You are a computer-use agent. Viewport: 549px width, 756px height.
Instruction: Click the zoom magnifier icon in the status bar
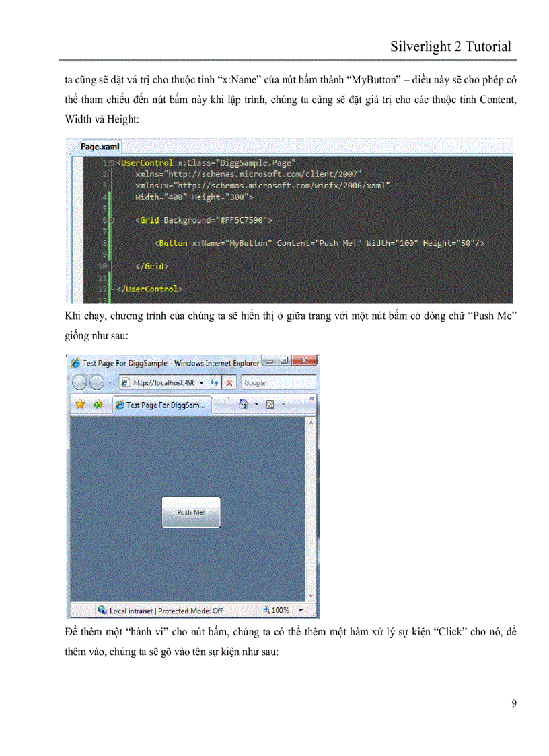pyautogui.click(x=267, y=610)
